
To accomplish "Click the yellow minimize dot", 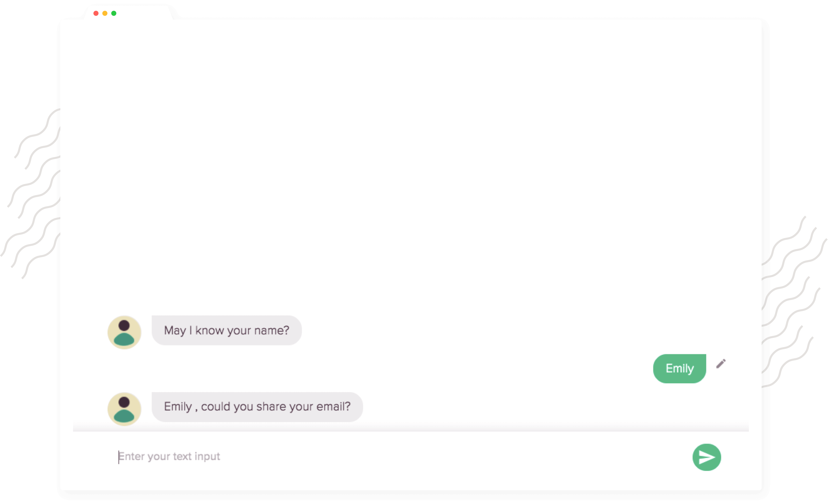I will [105, 13].
